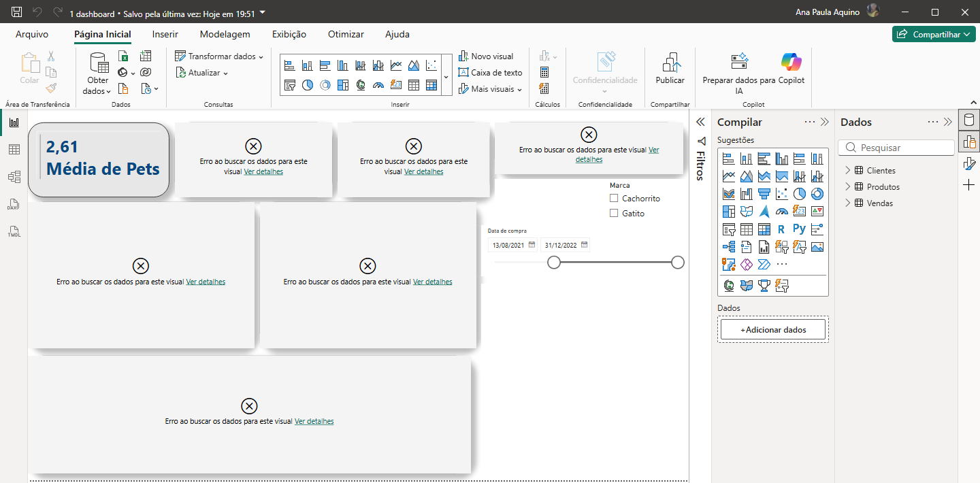980x483 pixels.
Task: Click the Quick measure lightning icon
Action: pyautogui.click(x=544, y=88)
